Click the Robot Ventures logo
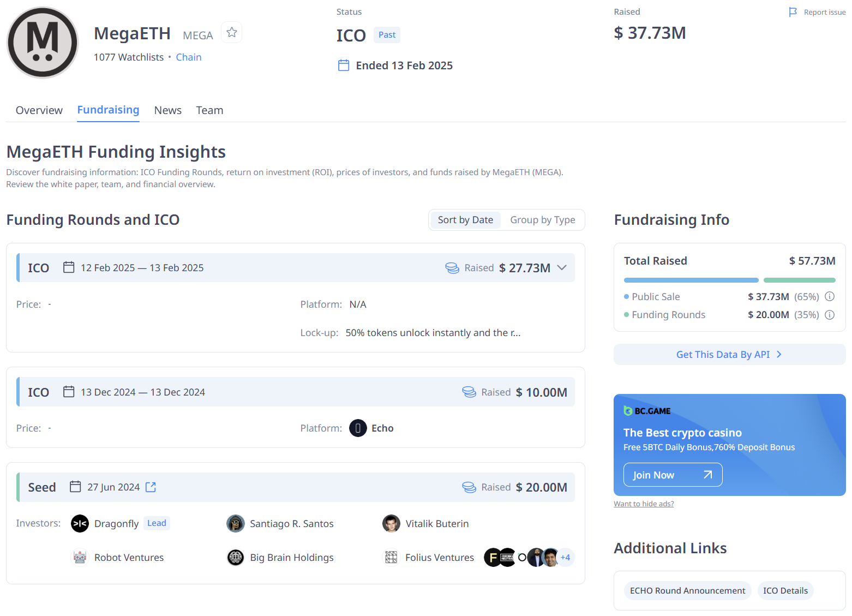This screenshot has height=616, width=852. 80,558
